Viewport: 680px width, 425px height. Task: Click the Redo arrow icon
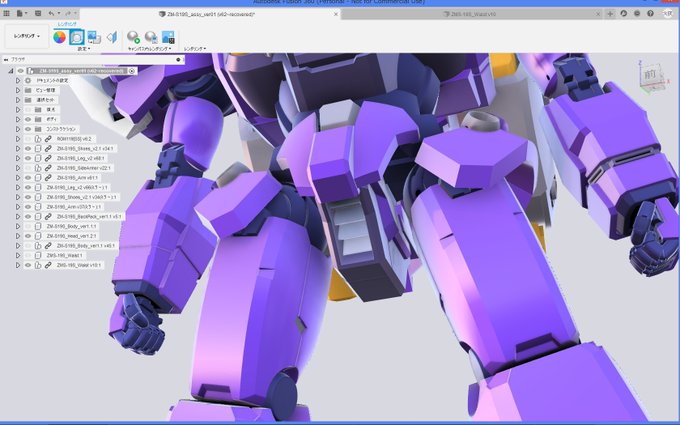[68, 13]
